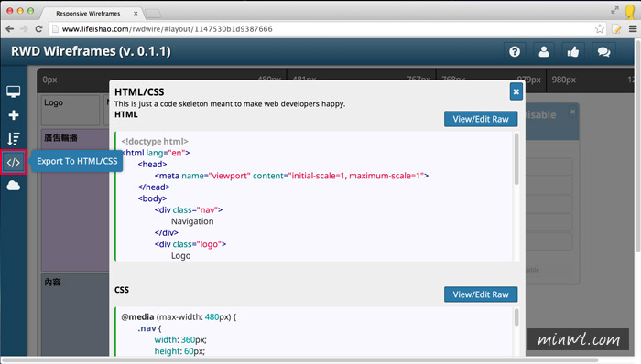The height and width of the screenshot is (364, 641).
Task: Click the thumbs-up like icon
Action: 573,52
